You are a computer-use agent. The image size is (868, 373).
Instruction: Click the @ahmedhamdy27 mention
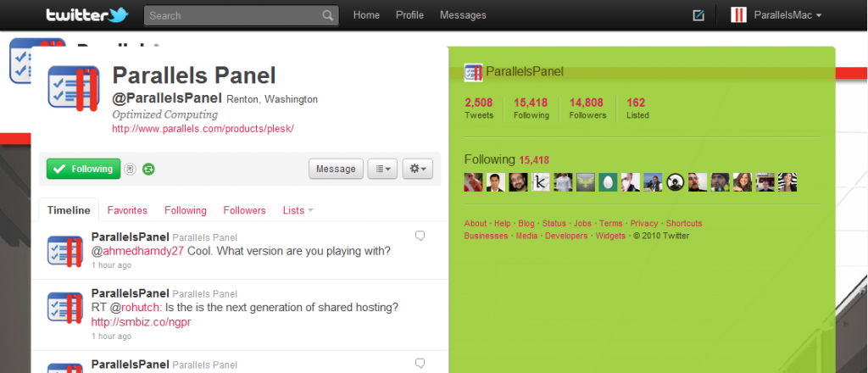137,251
